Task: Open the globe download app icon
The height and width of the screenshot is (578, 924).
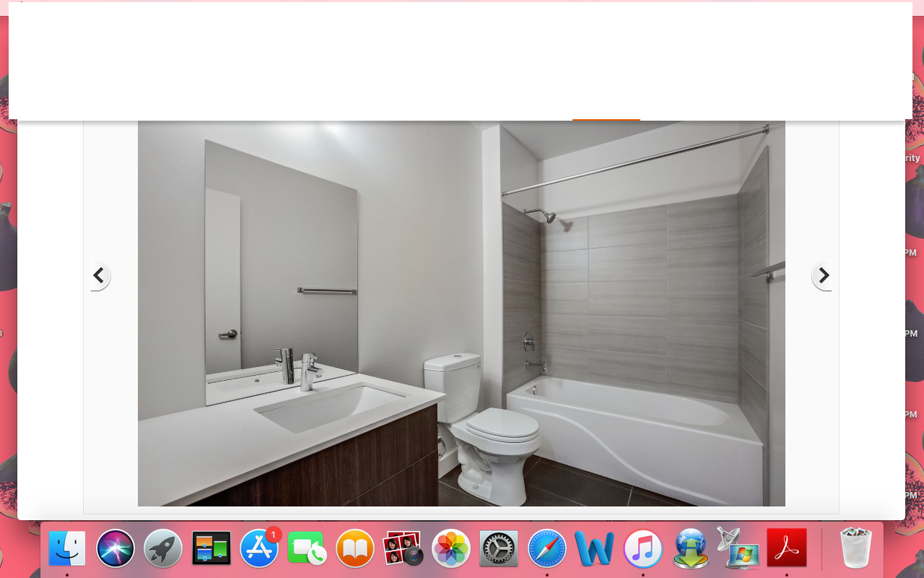Action: click(x=691, y=548)
